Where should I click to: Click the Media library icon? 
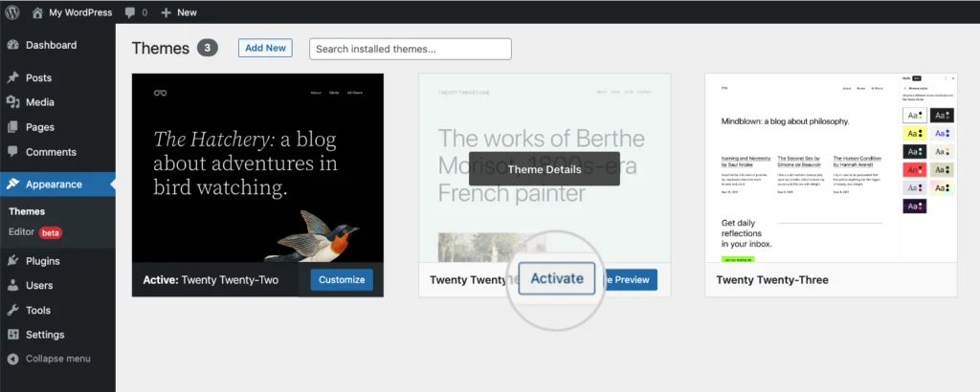pos(13,102)
